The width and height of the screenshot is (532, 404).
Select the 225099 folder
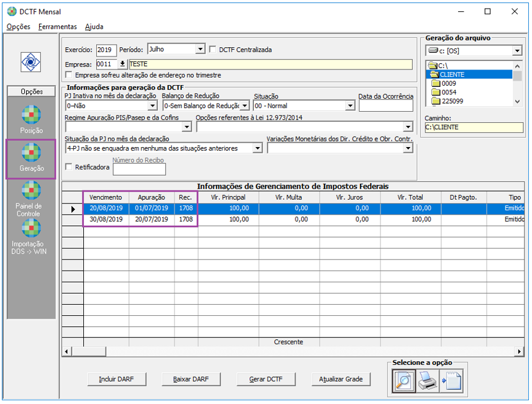447,101
